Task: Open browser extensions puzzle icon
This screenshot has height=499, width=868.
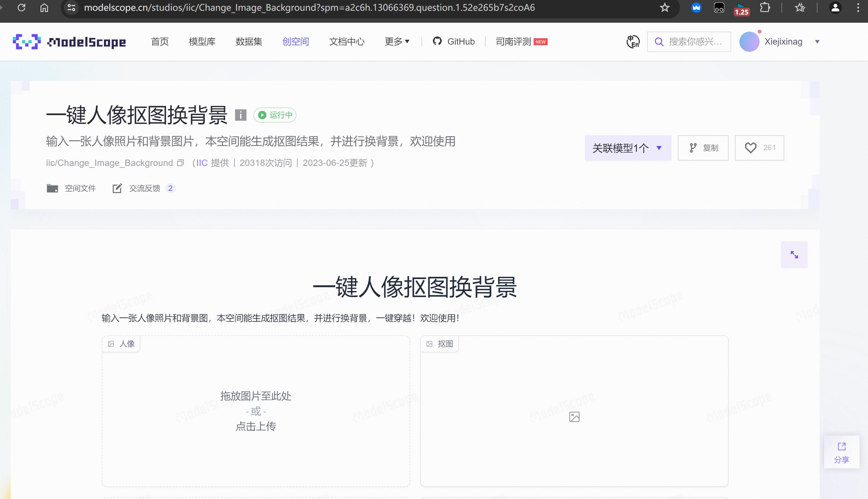Action: [765, 8]
